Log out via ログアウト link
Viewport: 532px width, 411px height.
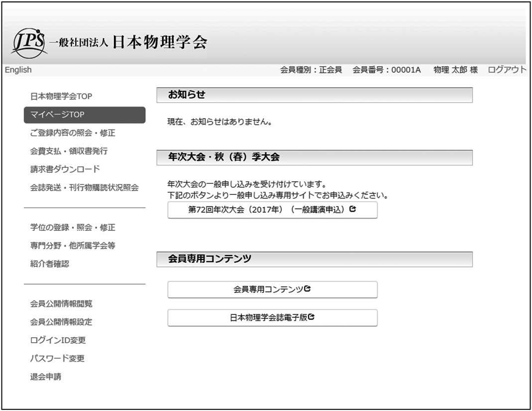pos(507,70)
